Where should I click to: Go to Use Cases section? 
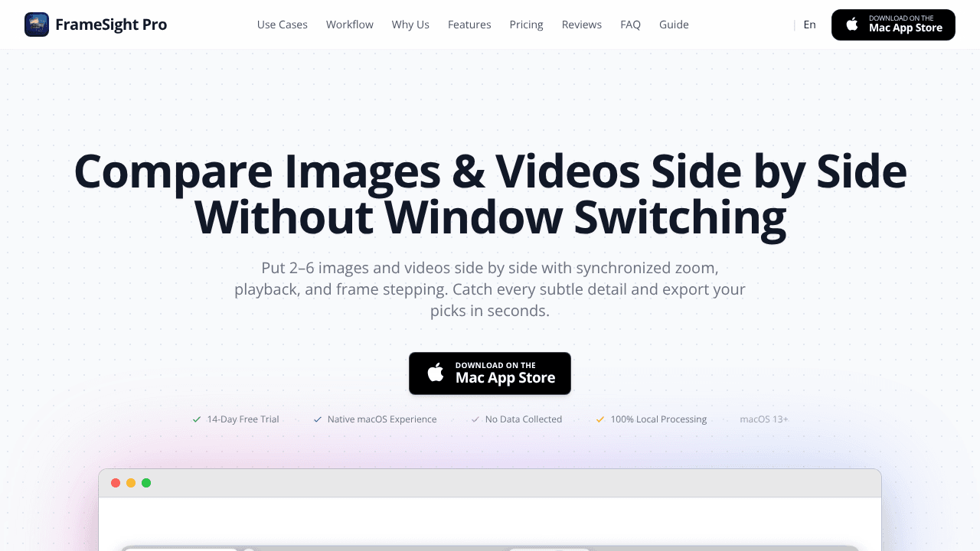[283, 24]
